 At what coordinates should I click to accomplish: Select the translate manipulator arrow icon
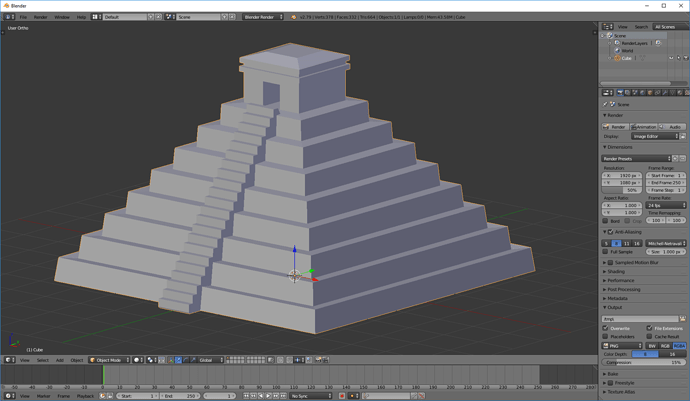[x=178, y=360]
